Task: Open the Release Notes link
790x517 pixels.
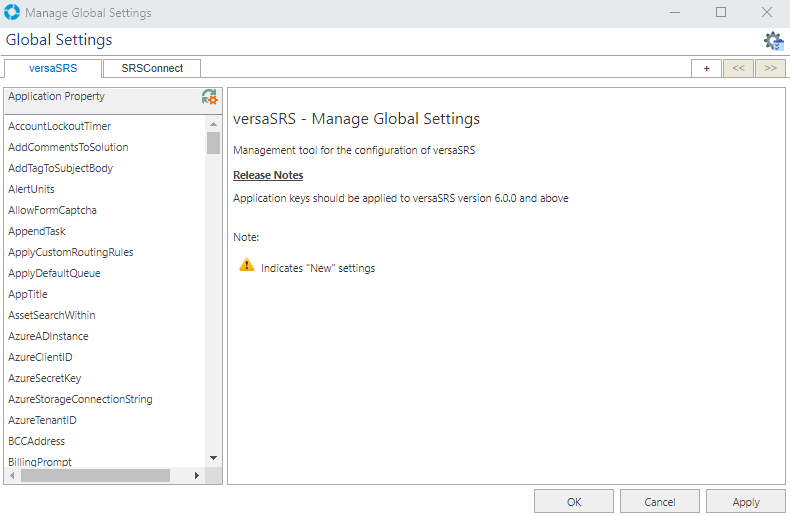Action: [268, 175]
